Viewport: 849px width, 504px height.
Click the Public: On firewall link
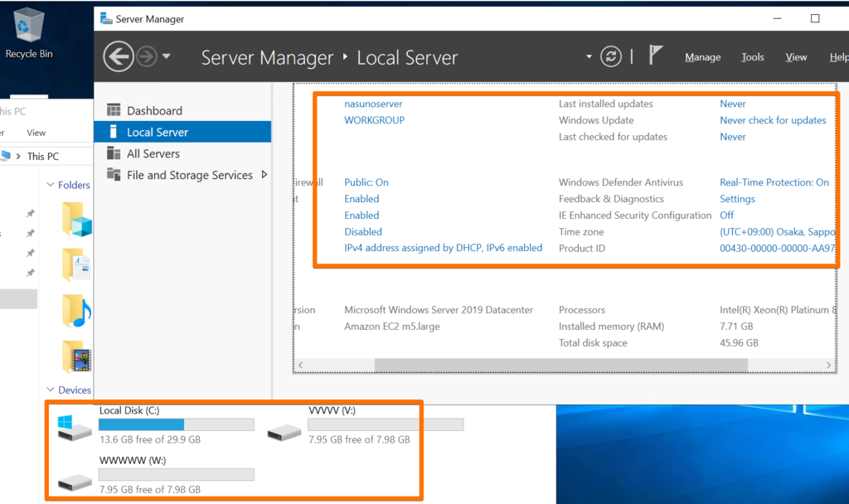pyautogui.click(x=366, y=182)
